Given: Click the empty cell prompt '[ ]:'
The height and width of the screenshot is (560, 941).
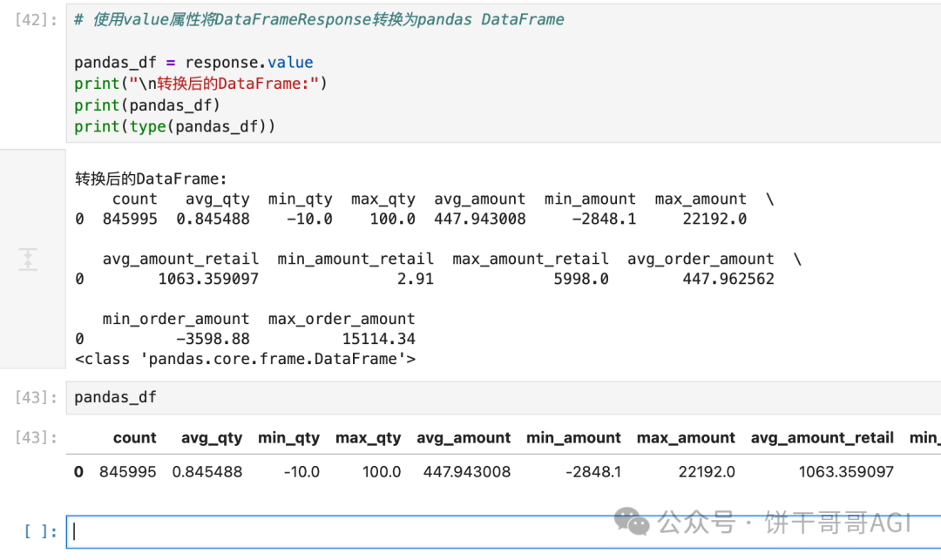Looking at the screenshot, I should tap(40, 532).
